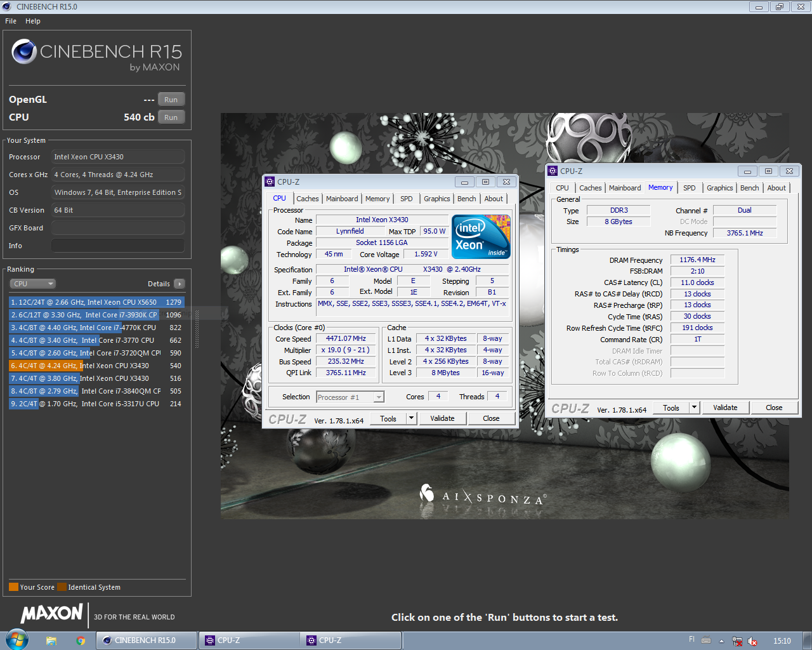
Task: Click Core Speed value 4471.07 MHz
Action: 346,339
